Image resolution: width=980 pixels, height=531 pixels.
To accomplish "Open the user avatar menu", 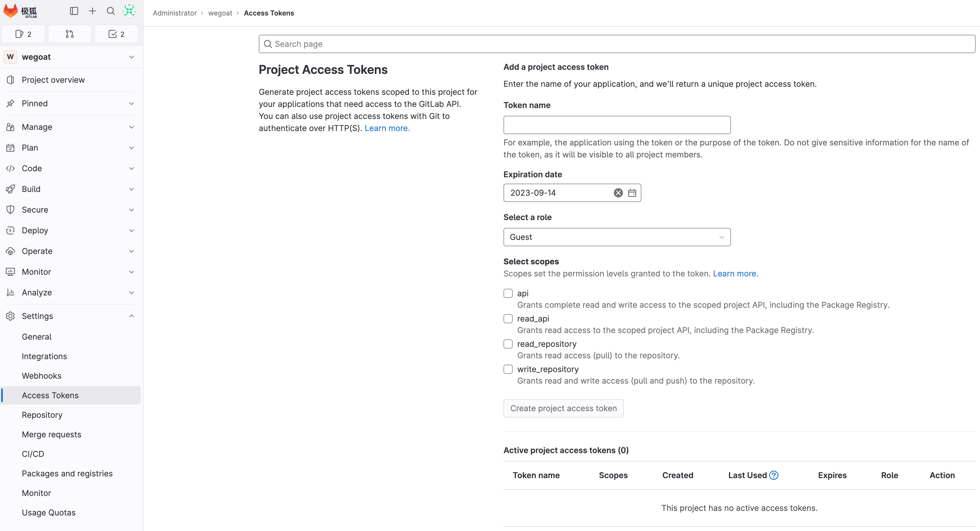I will pyautogui.click(x=129, y=11).
